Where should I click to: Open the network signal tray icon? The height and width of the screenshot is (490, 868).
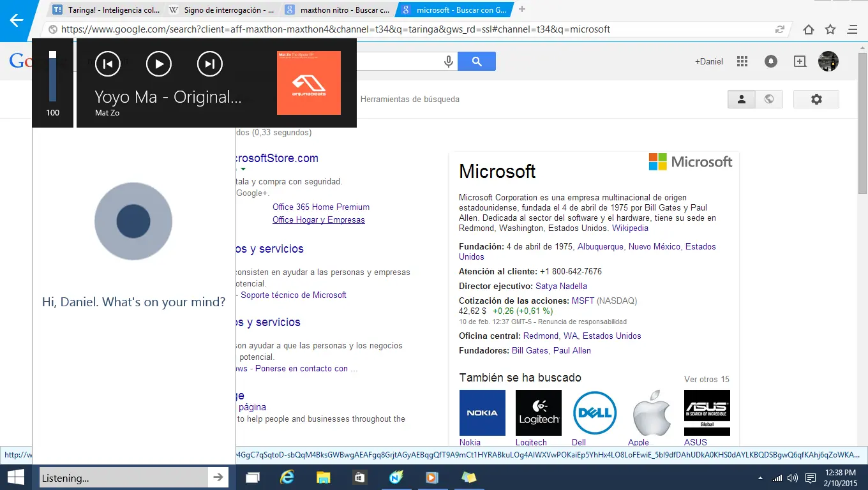(x=777, y=478)
